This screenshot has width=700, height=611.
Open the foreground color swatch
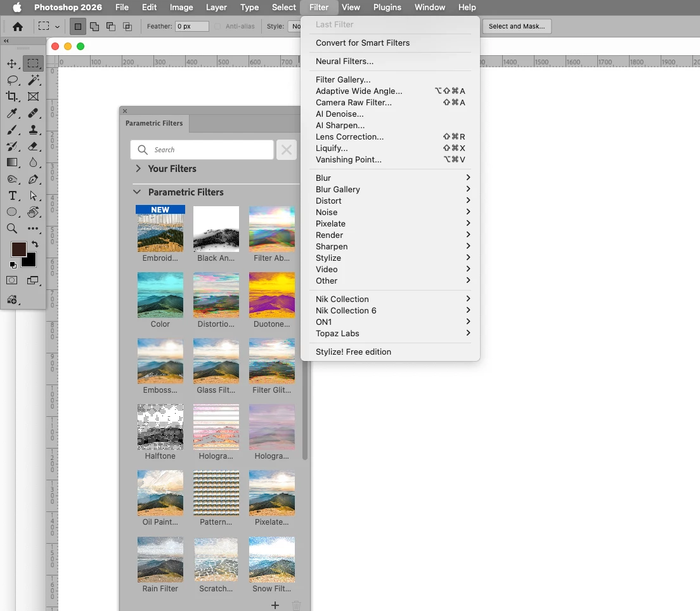[19, 249]
